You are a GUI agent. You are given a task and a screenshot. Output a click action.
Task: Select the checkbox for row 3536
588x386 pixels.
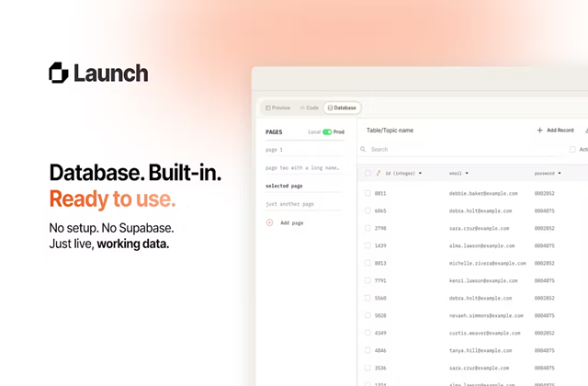pos(367,368)
